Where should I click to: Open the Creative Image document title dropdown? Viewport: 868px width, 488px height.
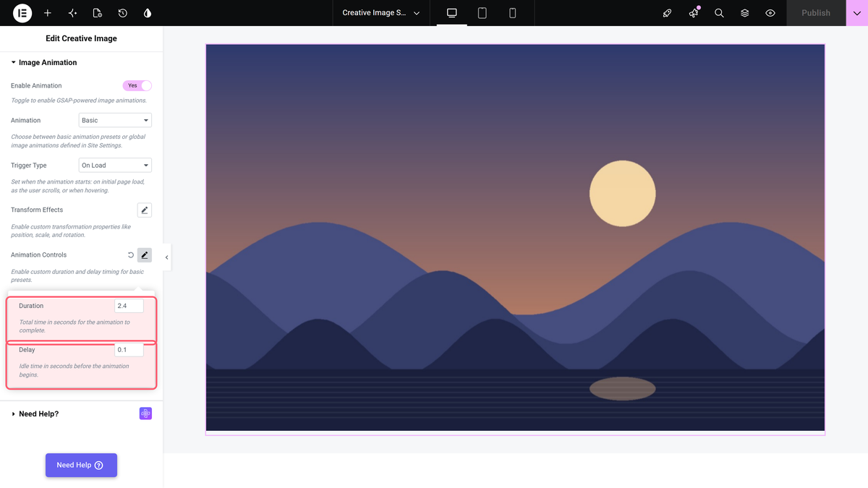[381, 13]
